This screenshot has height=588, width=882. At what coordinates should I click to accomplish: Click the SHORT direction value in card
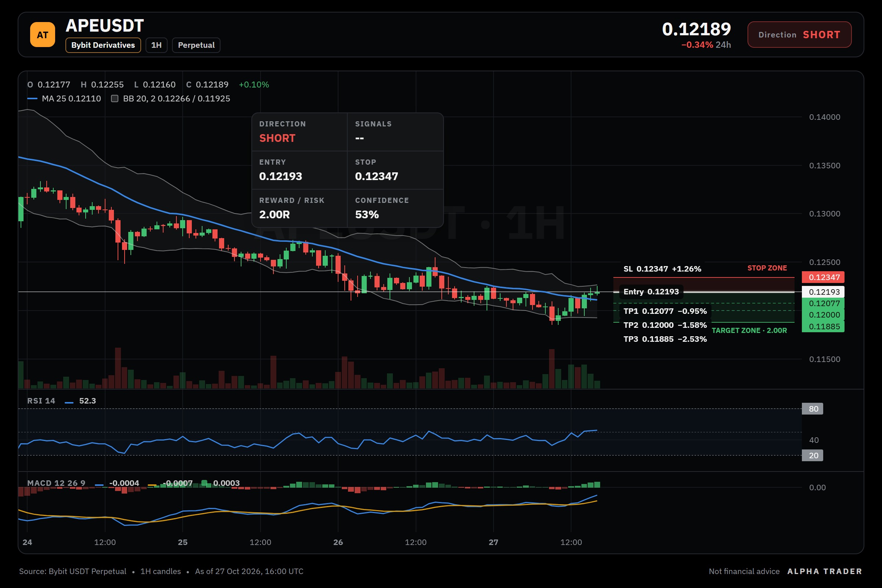[x=277, y=138]
